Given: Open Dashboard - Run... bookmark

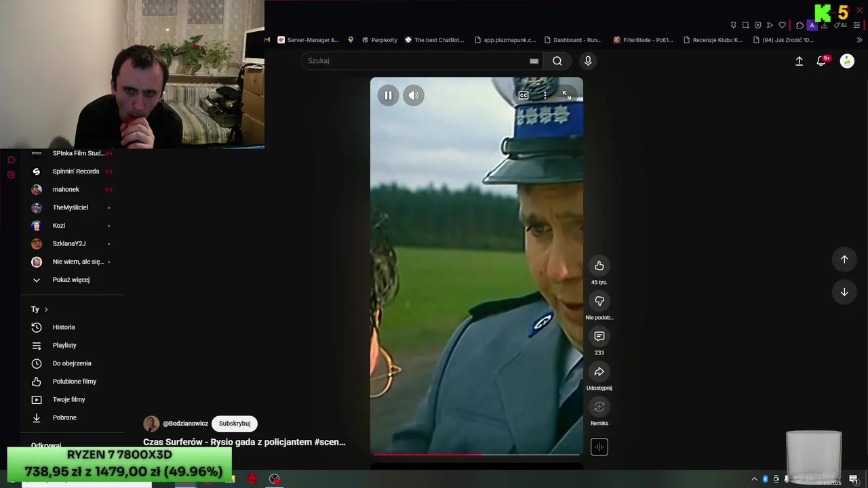Looking at the screenshot, I should (x=574, y=40).
